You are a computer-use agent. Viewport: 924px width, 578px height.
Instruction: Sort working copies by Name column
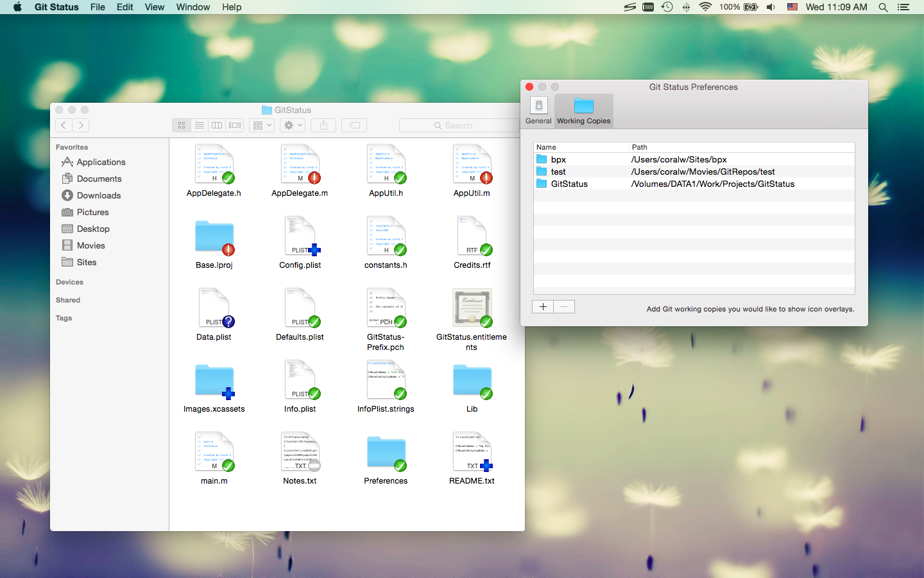point(581,147)
